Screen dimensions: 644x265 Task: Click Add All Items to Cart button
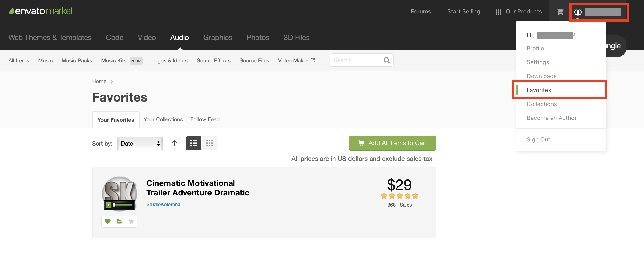pyautogui.click(x=392, y=143)
